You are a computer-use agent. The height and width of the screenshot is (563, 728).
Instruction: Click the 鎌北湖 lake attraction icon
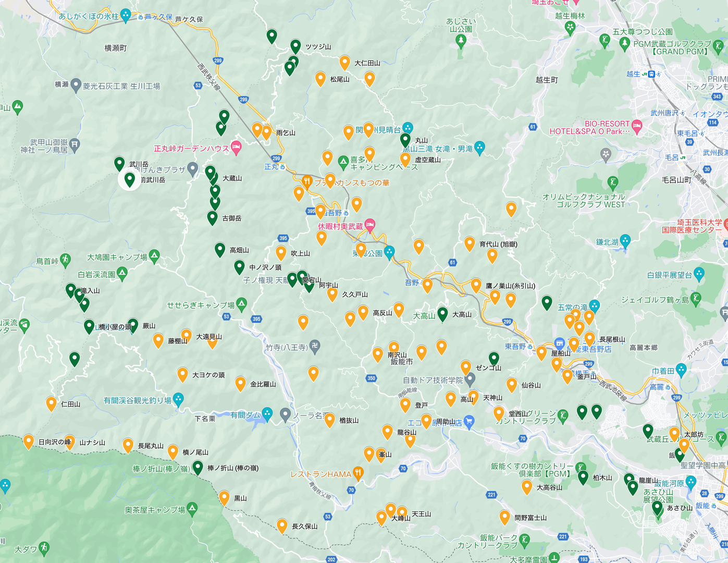[625, 241]
